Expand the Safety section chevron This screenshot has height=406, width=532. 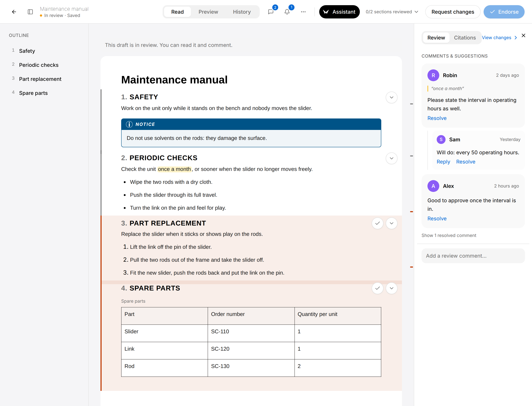click(x=391, y=97)
